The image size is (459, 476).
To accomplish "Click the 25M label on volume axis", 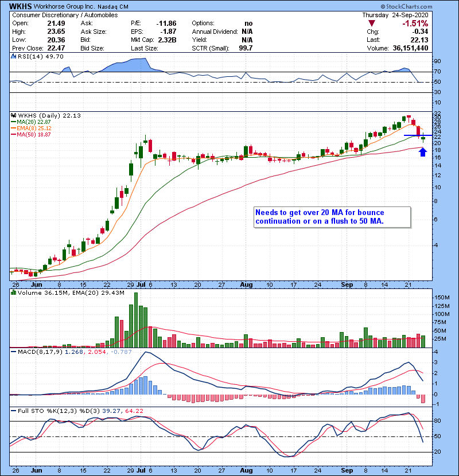I will click(440, 339).
